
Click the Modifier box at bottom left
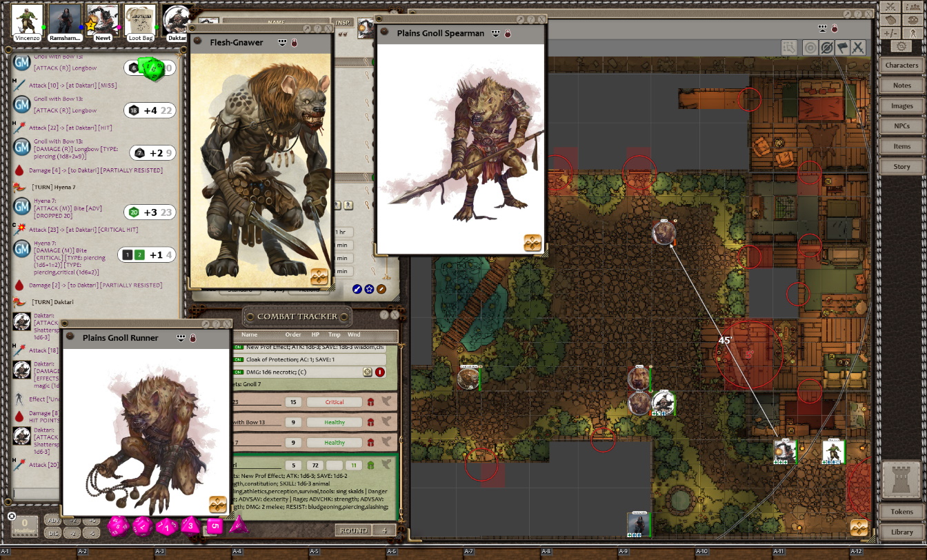click(x=23, y=526)
